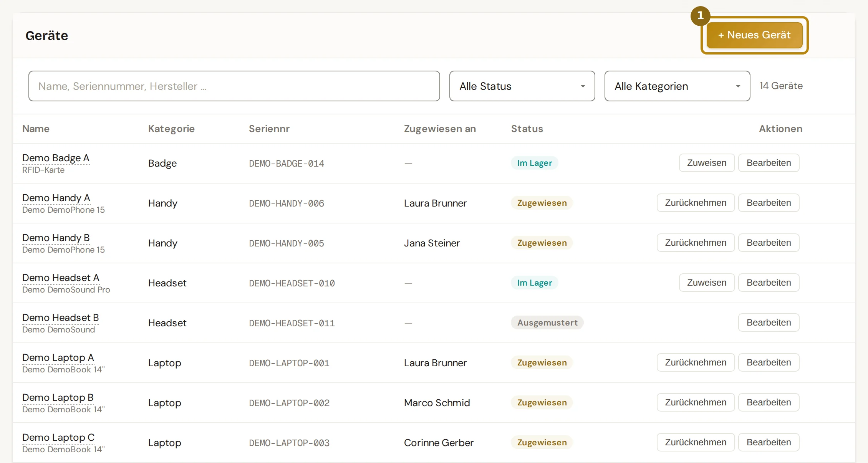Click the Neues Gerät button
Viewport: 868px width, 463px height.
754,35
